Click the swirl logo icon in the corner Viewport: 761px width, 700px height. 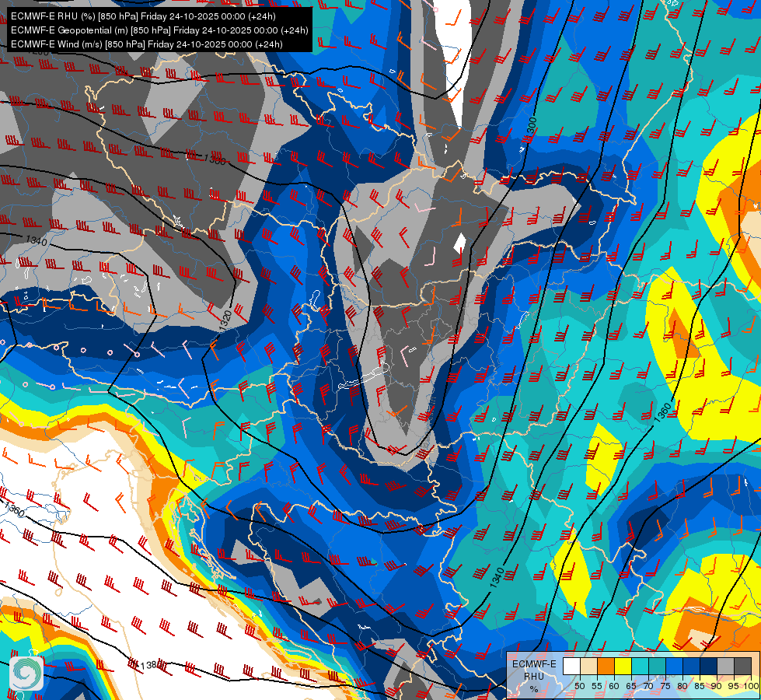coord(26,674)
